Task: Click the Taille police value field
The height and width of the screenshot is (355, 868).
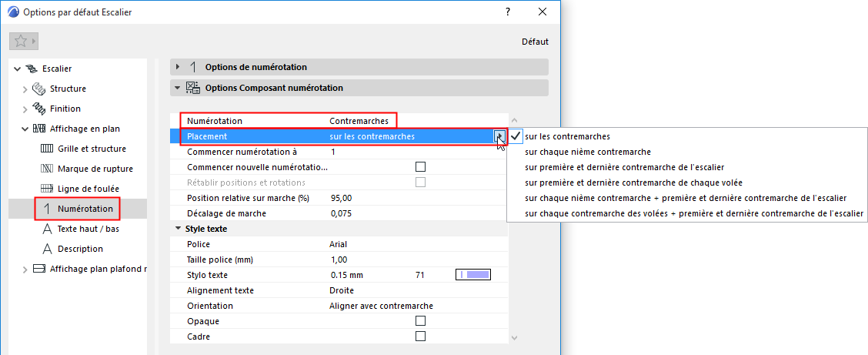Action: (x=369, y=260)
